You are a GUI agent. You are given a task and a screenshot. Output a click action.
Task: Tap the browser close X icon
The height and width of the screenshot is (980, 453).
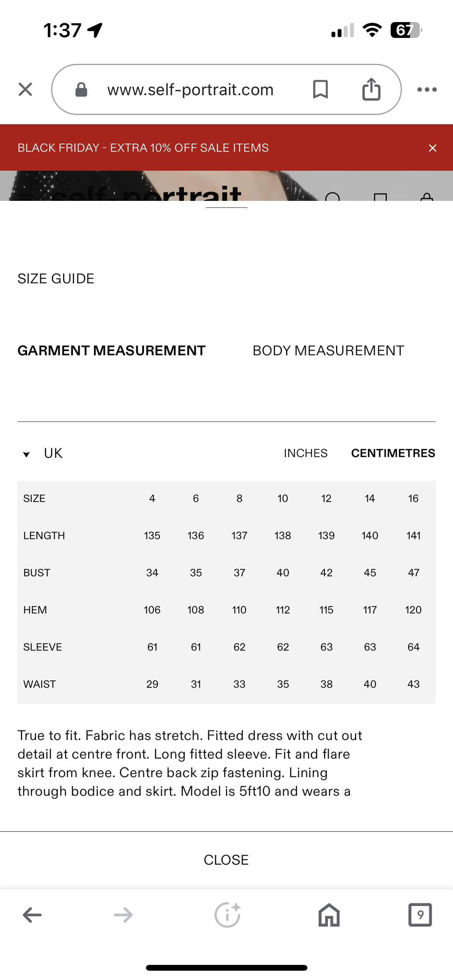click(x=25, y=89)
